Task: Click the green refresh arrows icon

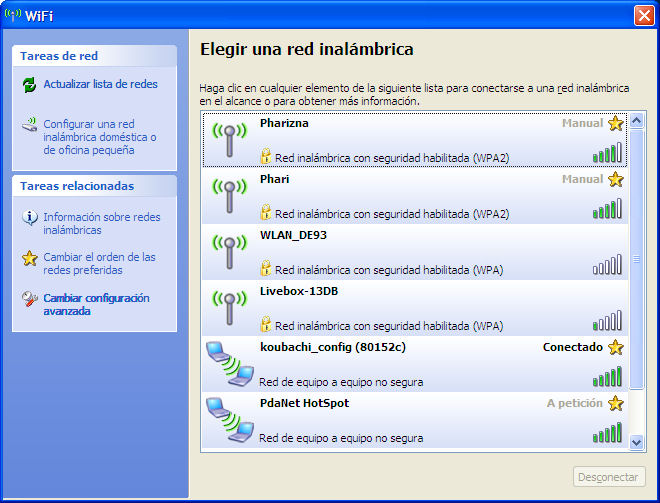Action: coord(29,85)
